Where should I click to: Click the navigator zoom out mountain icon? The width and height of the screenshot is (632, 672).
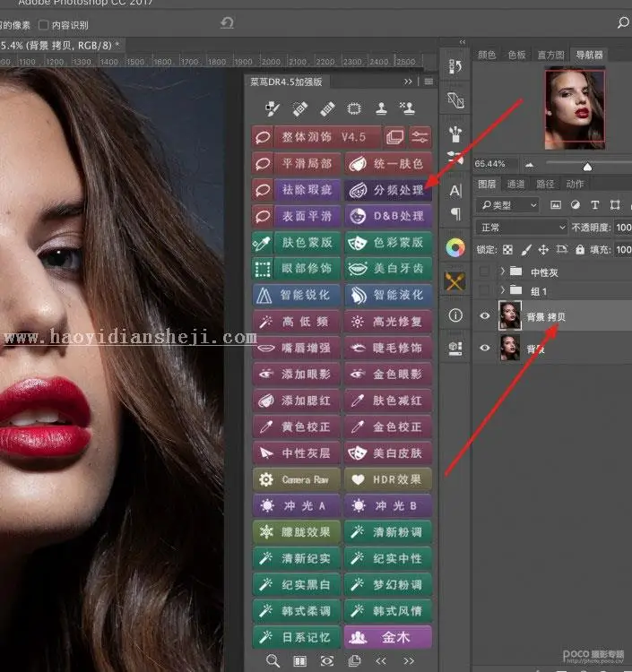(x=530, y=165)
